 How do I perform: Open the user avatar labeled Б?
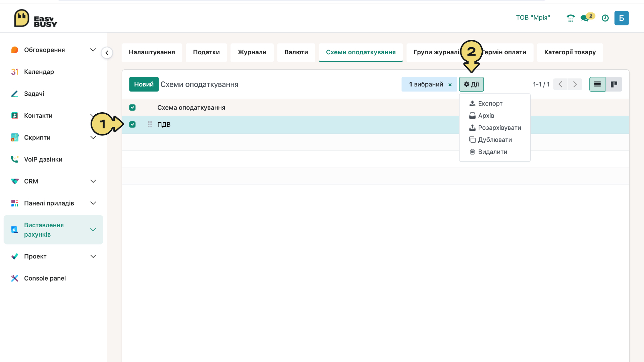(x=622, y=18)
